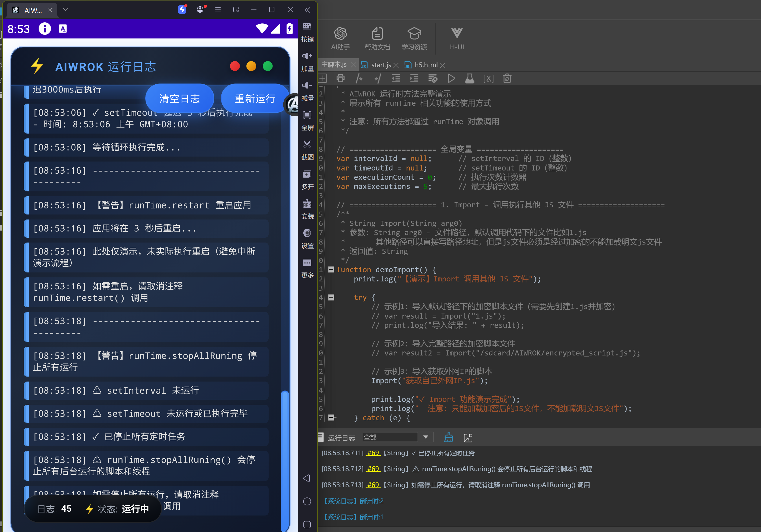The image size is (761, 532).
Task: Click the 清空日志 button
Action: pos(180,99)
